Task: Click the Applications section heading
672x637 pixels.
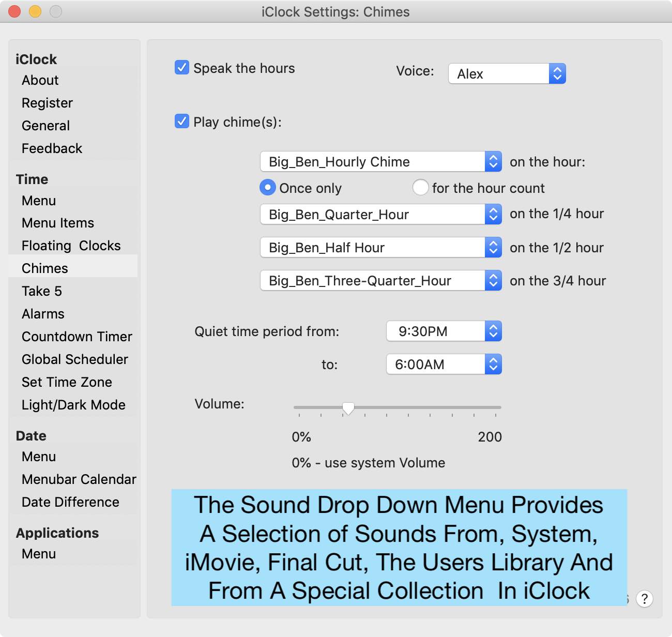Action: 57,533
